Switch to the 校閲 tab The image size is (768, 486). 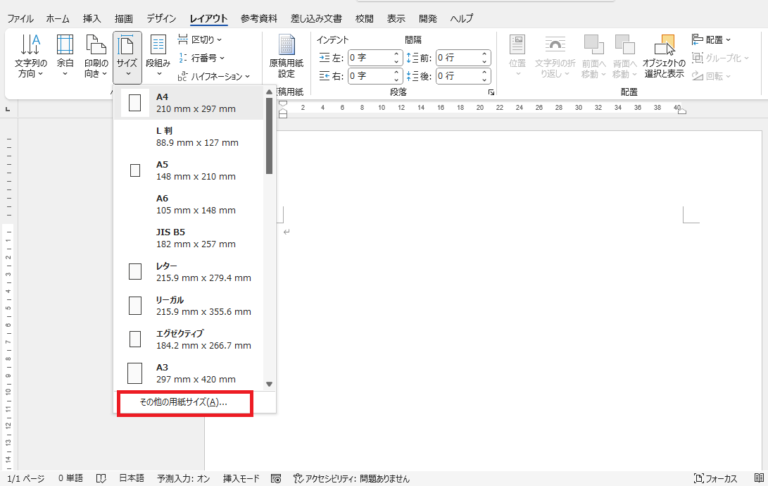(364, 19)
